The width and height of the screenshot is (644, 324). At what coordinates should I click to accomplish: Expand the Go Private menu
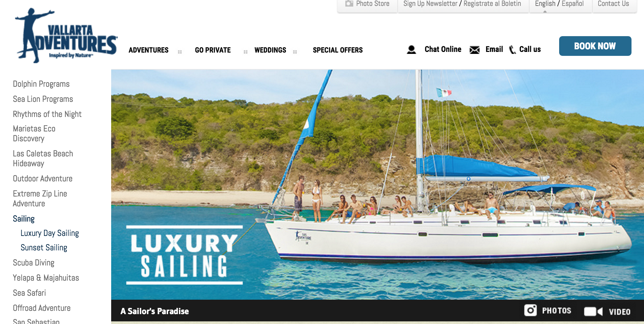213,50
